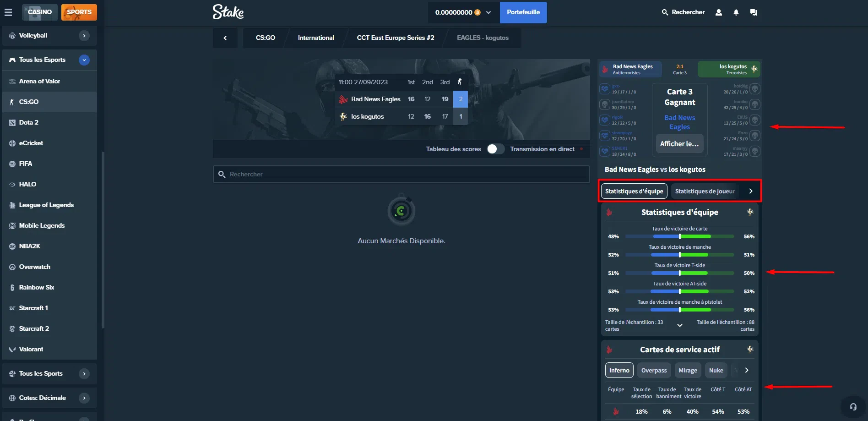Open the user profile icon

(719, 12)
